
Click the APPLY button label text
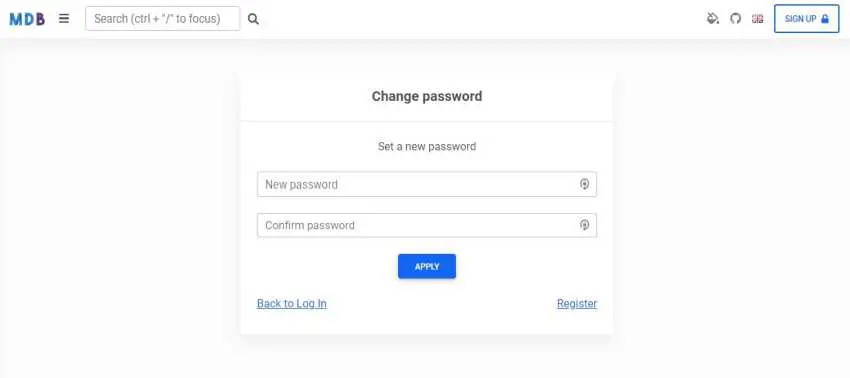[x=427, y=267]
